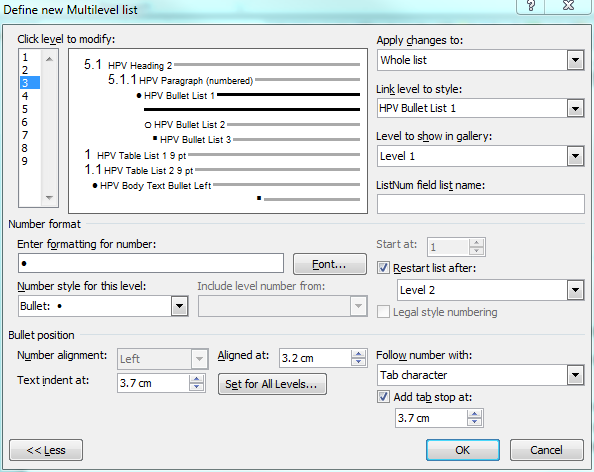The width and height of the screenshot is (594, 472).
Task: Increase Text indent at with up arrow
Action: pyautogui.click(x=196, y=379)
